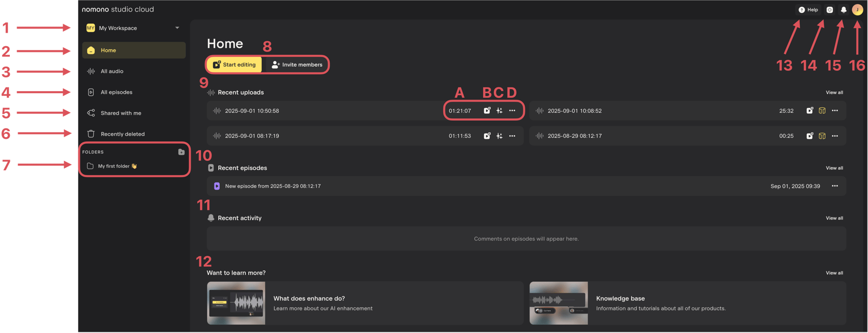Open more options for the 10:08:52 upload
Image resolution: width=868 pixels, height=333 pixels.
pos(835,111)
